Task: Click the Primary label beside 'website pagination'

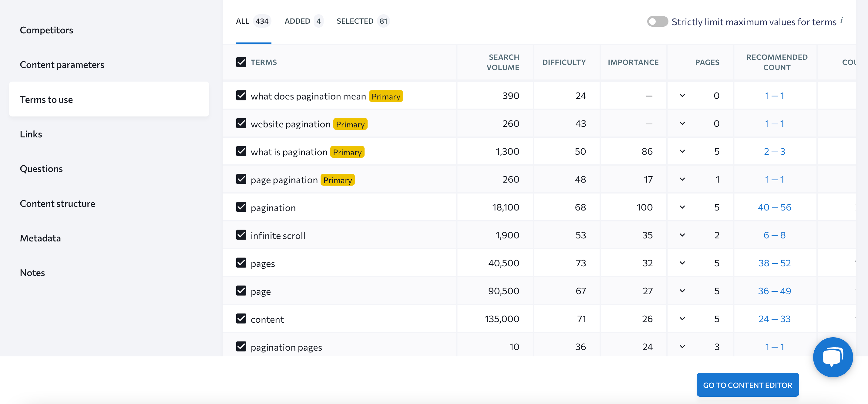Action: [350, 124]
